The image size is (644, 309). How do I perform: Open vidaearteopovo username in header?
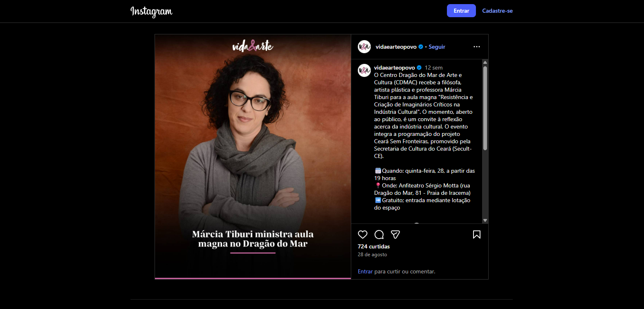pos(396,47)
